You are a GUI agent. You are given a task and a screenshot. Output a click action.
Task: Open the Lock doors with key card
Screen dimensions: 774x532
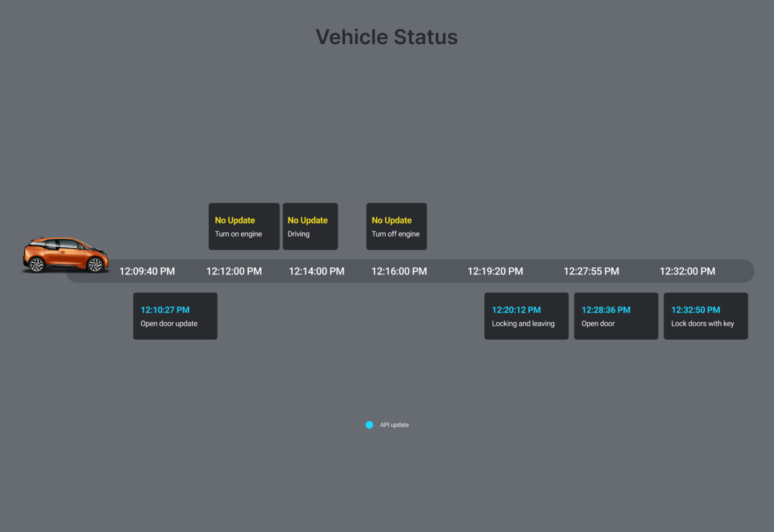(x=706, y=316)
